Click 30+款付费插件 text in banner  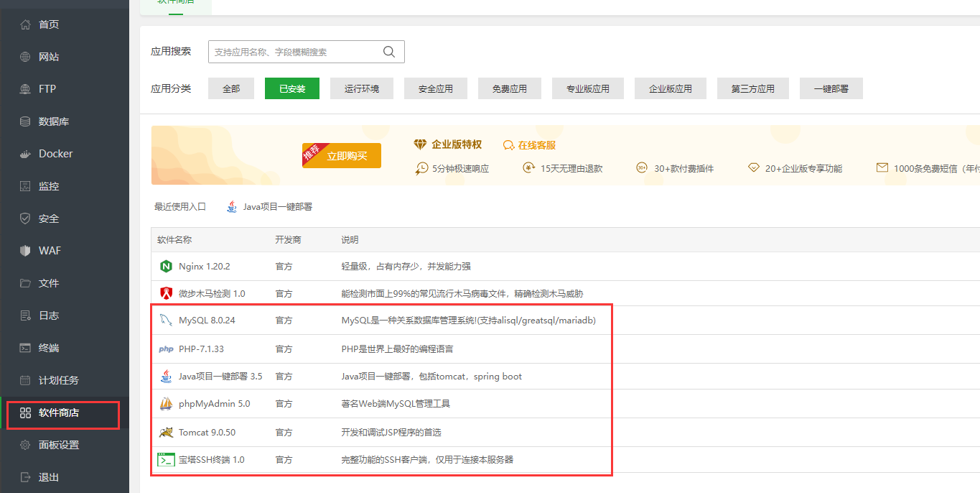tap(683, 169)
